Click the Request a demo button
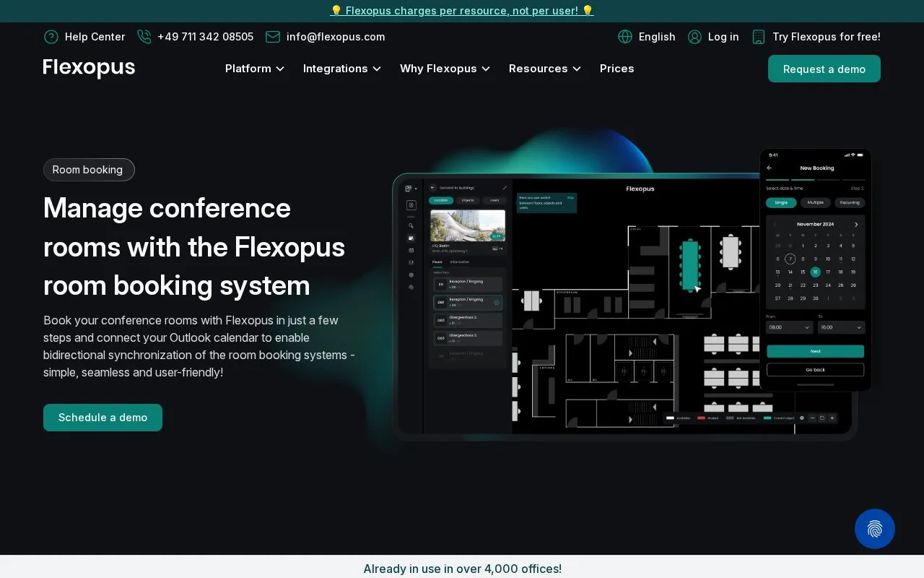 click(x=824, y=69)
